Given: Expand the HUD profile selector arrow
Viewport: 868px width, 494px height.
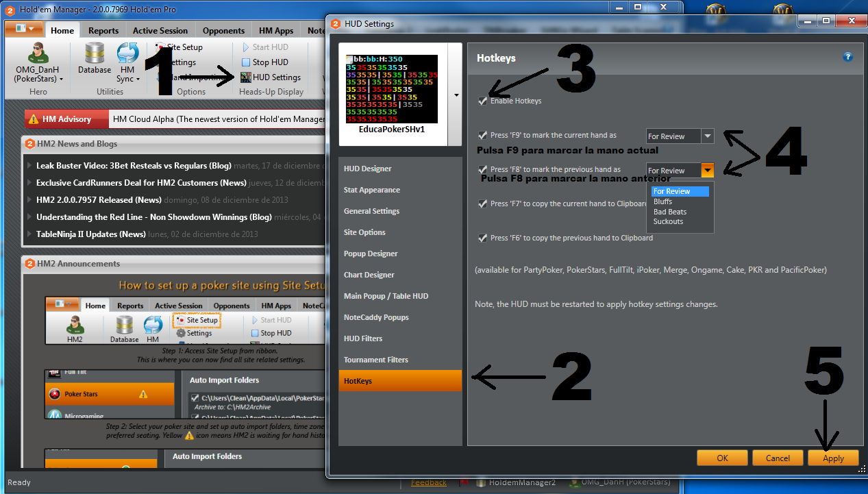Looking at the screenshot, I should point(456,95).
